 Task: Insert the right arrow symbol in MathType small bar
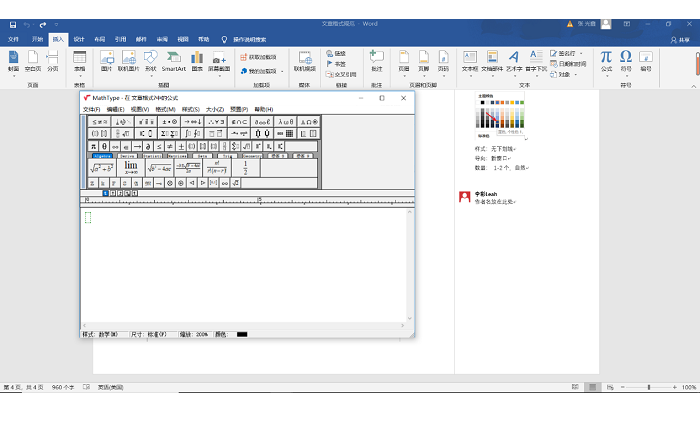tap(137, 146)
